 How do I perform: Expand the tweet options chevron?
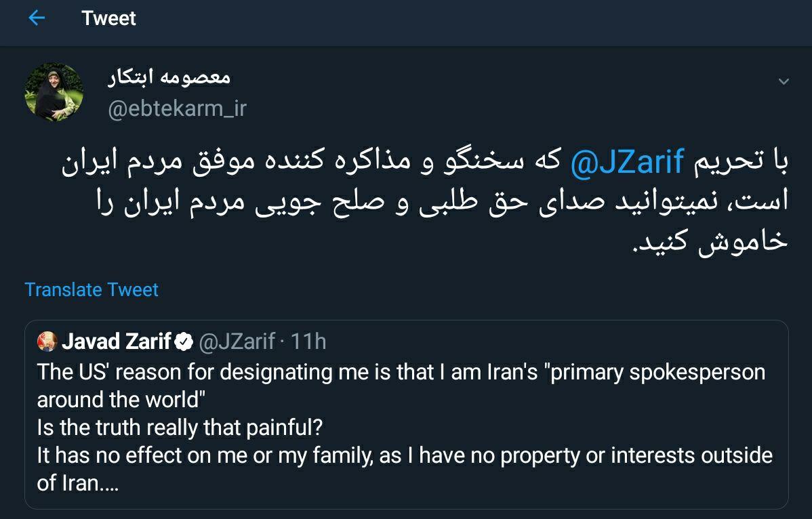tap(784, 82)
